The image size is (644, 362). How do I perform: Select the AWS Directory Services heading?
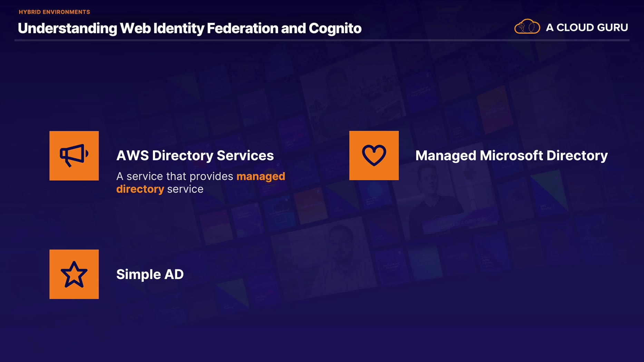coord(195,155)
